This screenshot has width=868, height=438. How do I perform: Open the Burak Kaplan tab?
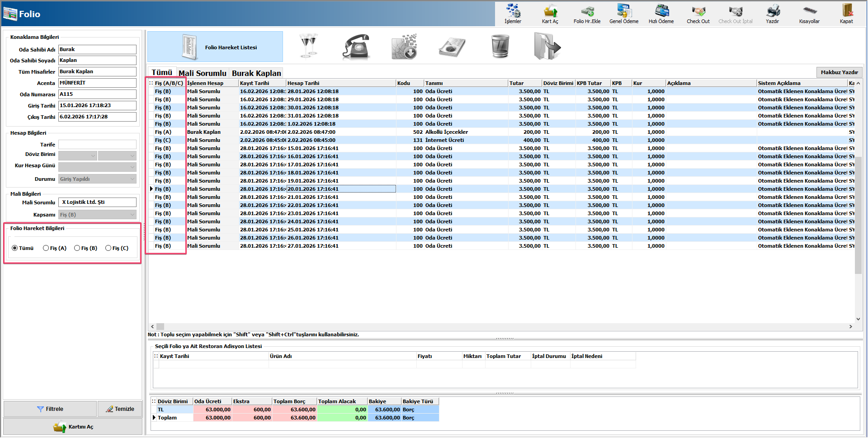[256, 73]
